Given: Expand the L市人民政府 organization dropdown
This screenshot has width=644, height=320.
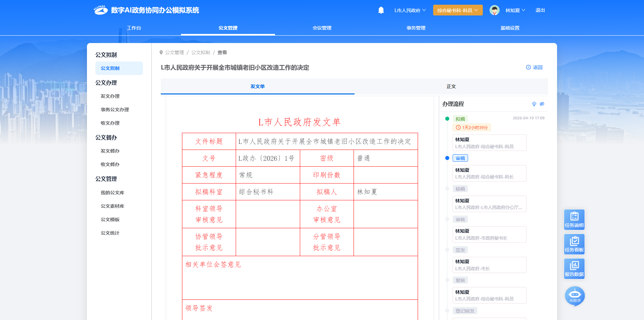Looking at the screenshot, I should coord(410,10).
